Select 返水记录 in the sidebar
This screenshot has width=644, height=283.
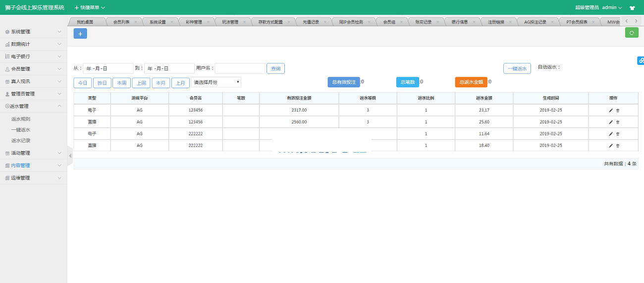(21, 141)
